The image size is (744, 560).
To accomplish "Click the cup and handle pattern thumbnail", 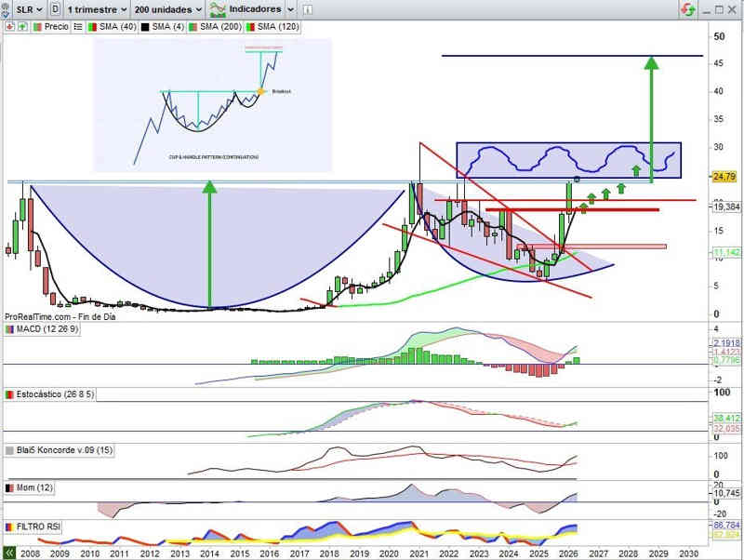I will pos(212,104).
